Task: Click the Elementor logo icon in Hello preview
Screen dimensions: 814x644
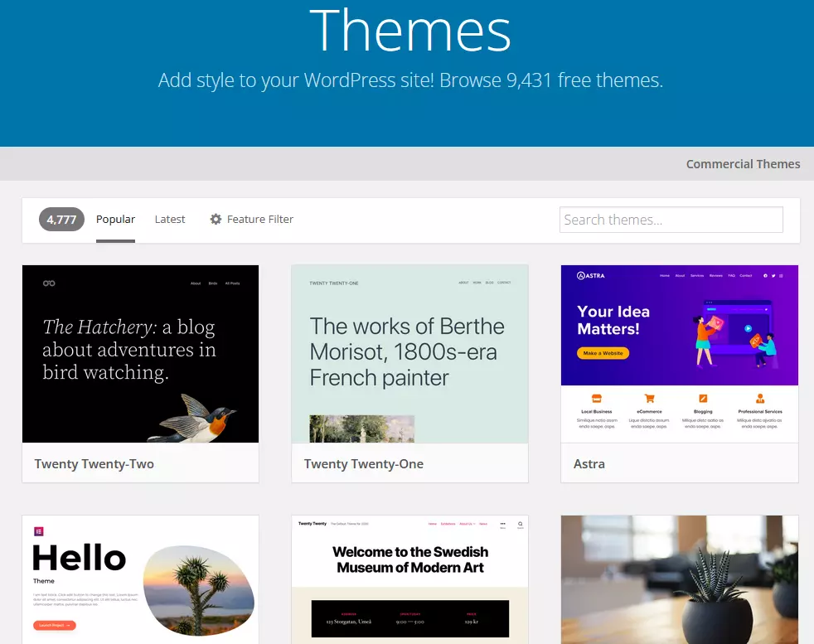Action: click(38, 531)
